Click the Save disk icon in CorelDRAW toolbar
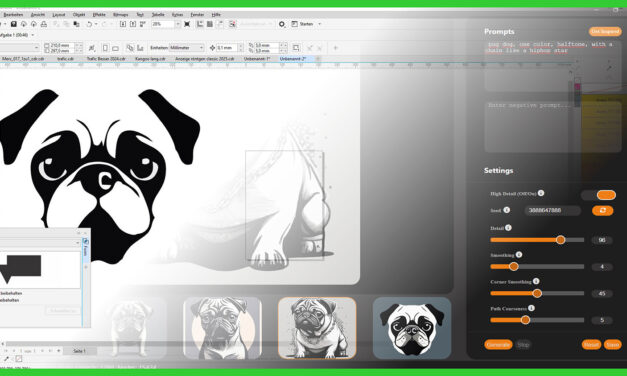This screenshot has width=627, height=376. click(14, 24)
